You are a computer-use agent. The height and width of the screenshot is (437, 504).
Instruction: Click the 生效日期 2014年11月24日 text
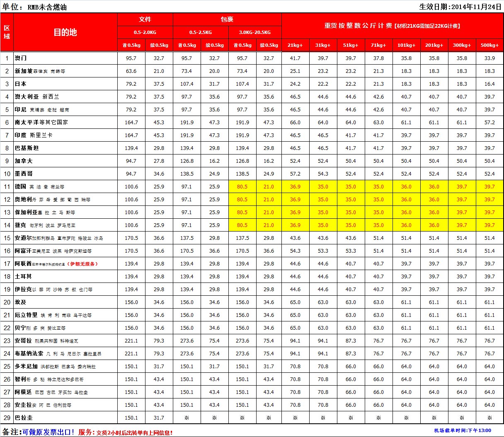pyautogui.click(x=460, y=7)
